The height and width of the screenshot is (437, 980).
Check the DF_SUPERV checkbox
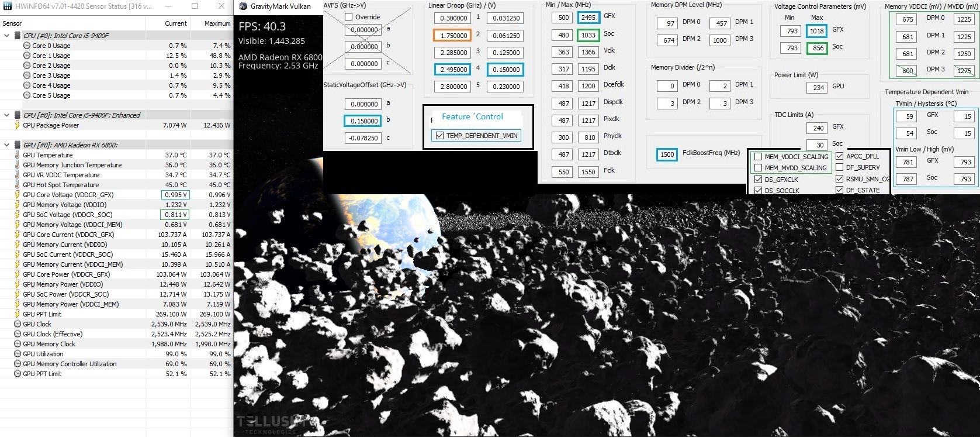pos(839,167)
